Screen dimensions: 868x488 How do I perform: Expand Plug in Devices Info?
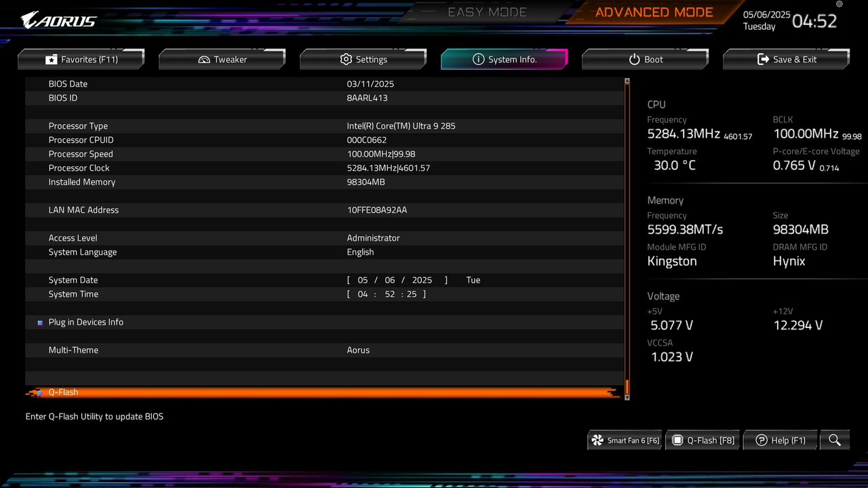pyautogui.click(x=85, y=322)
